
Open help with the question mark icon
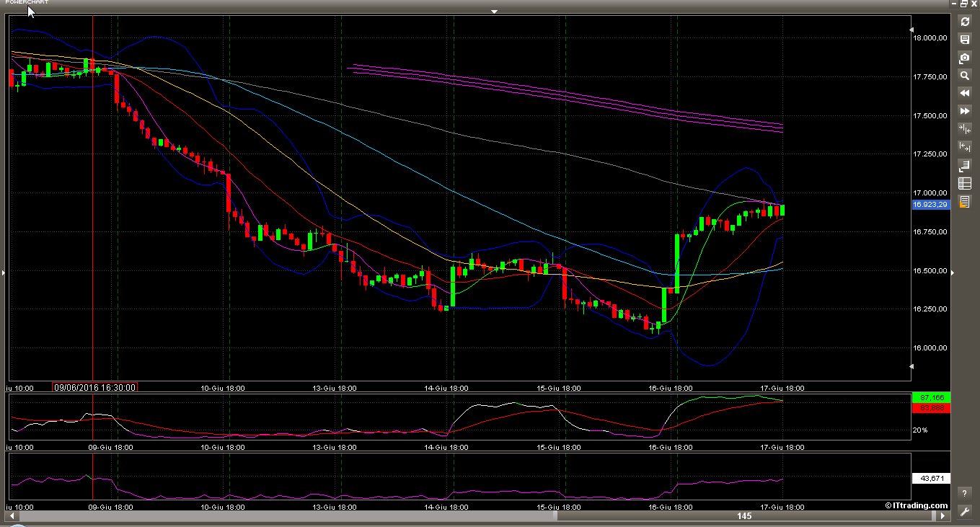point(964,493)
